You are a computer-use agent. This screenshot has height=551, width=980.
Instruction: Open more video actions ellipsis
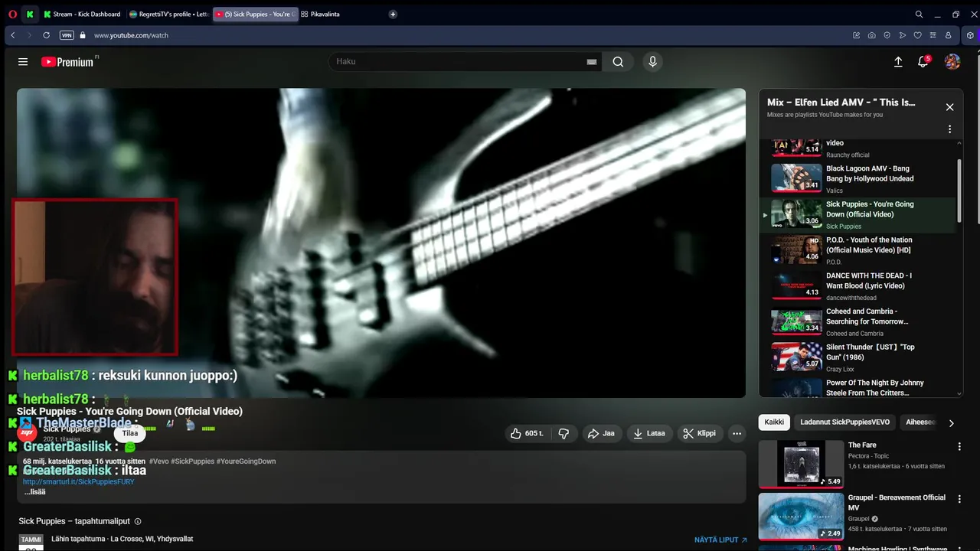tap(737, 433)
